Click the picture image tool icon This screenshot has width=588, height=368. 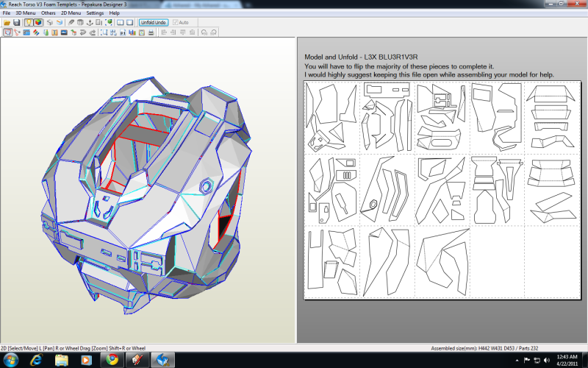[64, 32]
